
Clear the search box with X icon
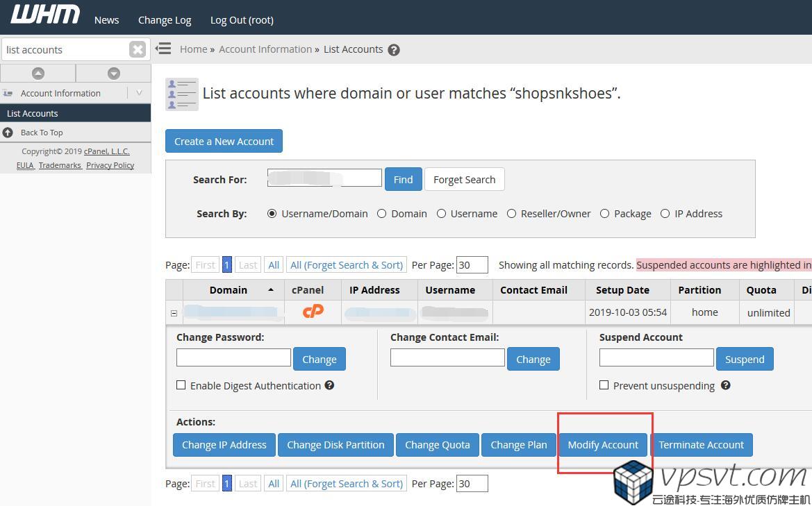[x=138, y=49]
